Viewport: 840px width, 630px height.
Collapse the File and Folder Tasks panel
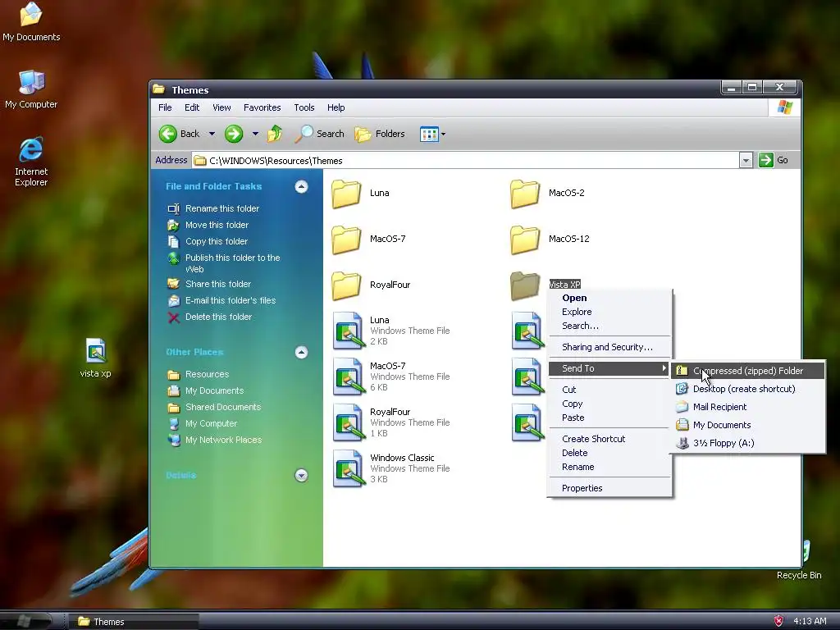[301, 186]
